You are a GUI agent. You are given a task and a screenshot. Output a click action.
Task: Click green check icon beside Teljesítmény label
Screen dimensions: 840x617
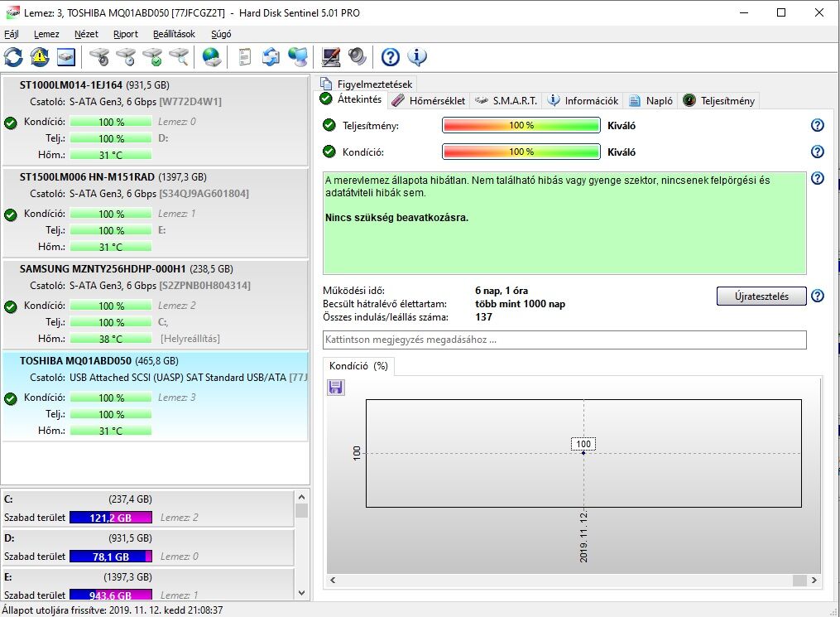click(x=329, y=125)
